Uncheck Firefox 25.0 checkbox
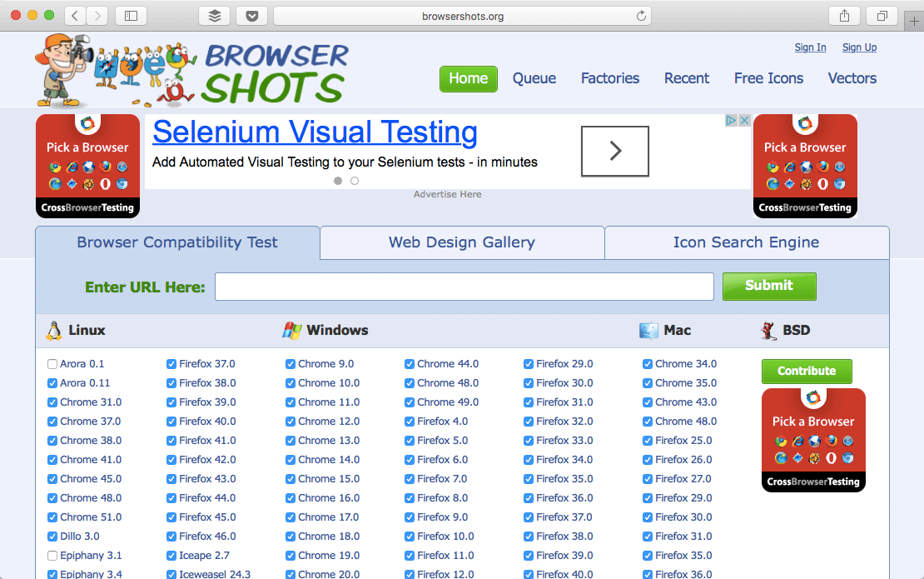This screenshot has width=924, height=579. click(x=648, y=441)
